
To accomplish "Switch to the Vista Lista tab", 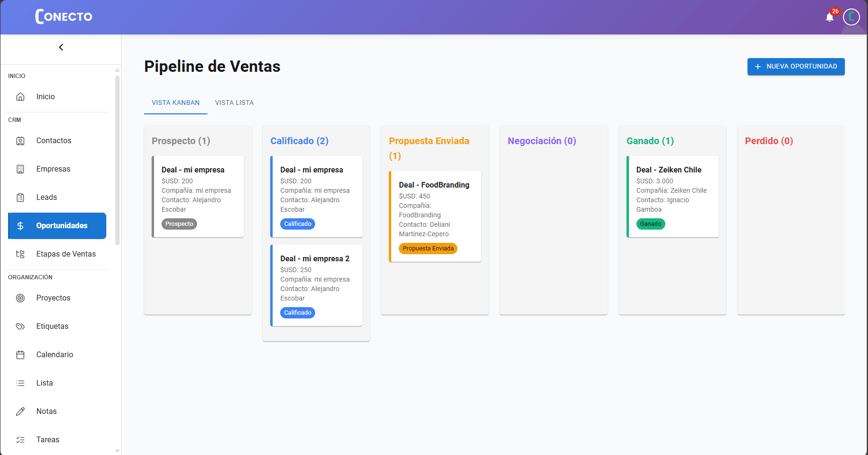I will [x=234, y=103].
